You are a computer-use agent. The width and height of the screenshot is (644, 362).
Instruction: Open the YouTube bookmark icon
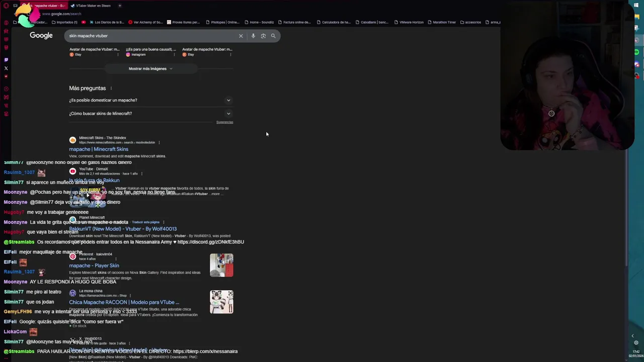84,22
